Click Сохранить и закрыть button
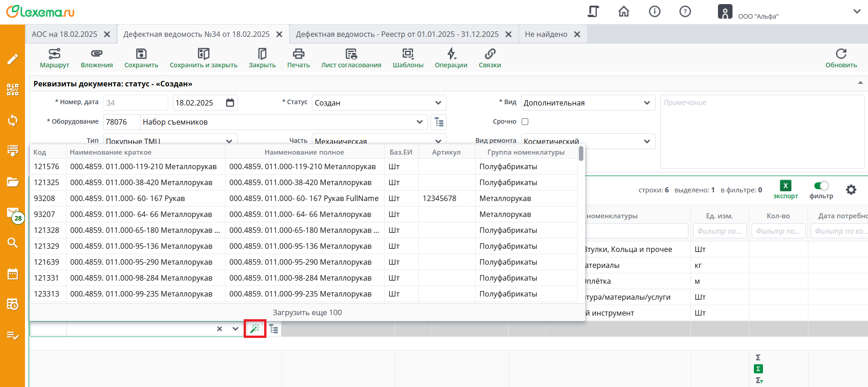The image size is (868, 387). pyautogui.click(x=203, y=58)
